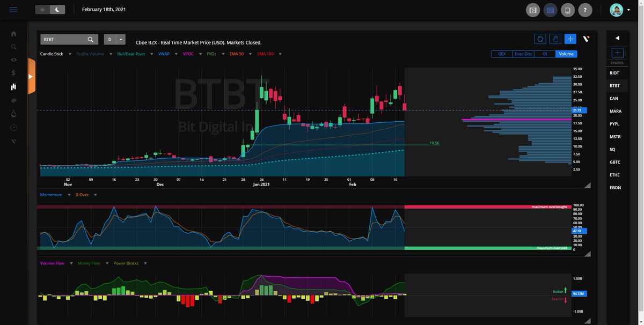Click the magnifier in BTBT search box

(x=91, y=39)
